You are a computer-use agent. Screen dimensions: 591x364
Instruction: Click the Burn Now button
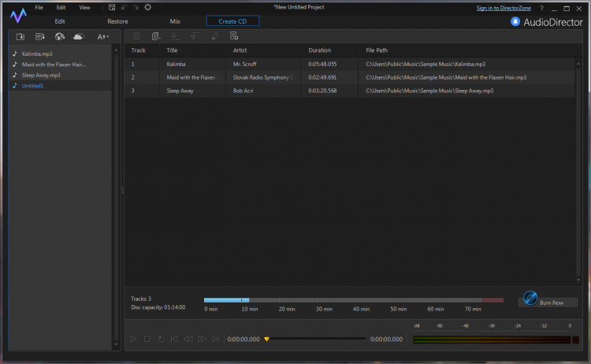point(548,303)
